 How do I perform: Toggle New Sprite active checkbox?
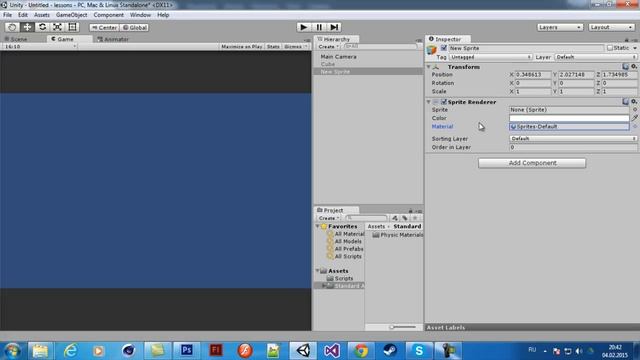click(x=444, y=48)
